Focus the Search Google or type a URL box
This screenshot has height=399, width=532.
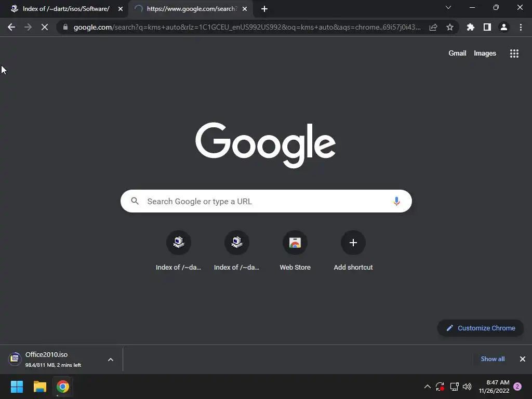point(266,201)
